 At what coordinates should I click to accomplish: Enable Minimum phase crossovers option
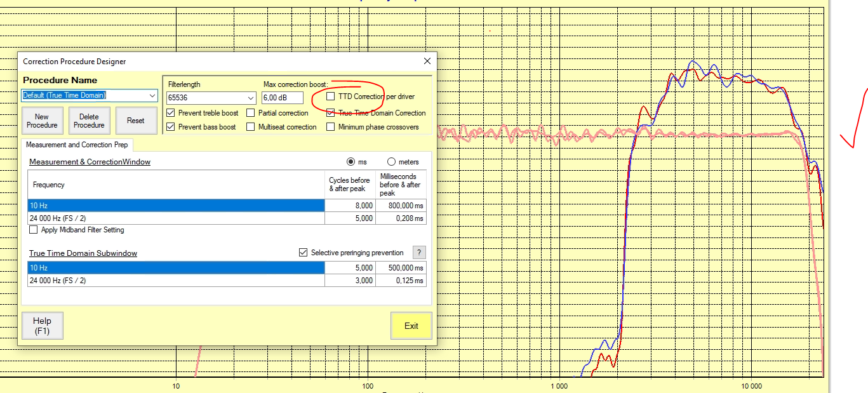click(331, 127)
